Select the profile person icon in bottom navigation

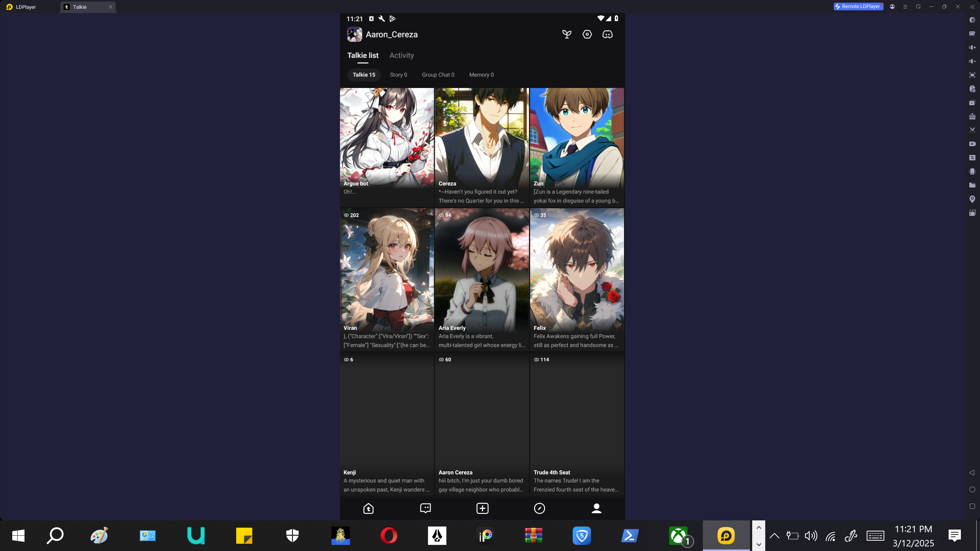pyautogui.click(x=596, y=508)
